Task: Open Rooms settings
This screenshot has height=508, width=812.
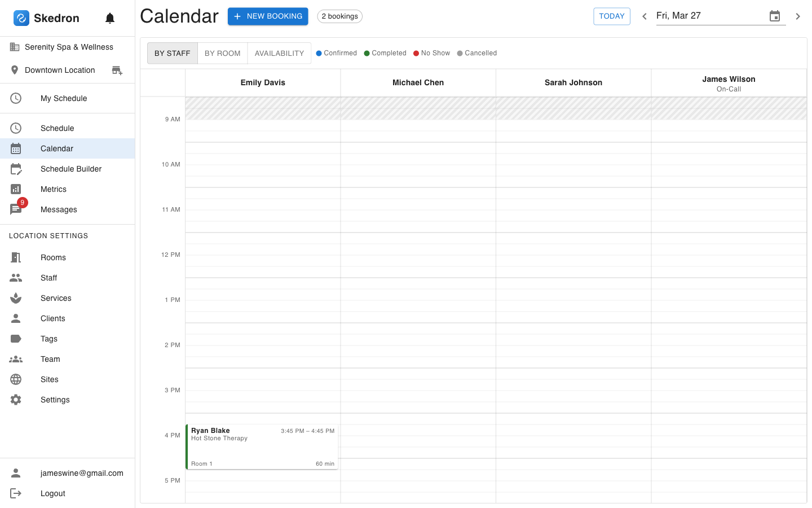Action: click(67, 257)
